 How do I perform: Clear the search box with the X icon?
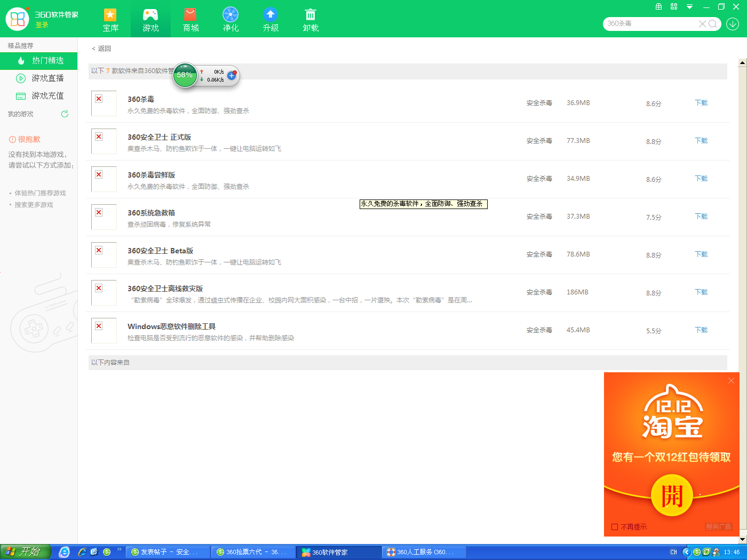pyautogui.click(x=702, y=23)
